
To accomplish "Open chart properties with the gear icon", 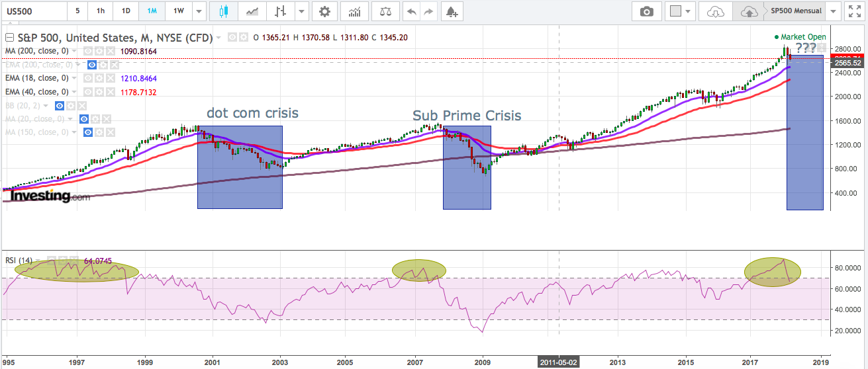I will [324, 11].
